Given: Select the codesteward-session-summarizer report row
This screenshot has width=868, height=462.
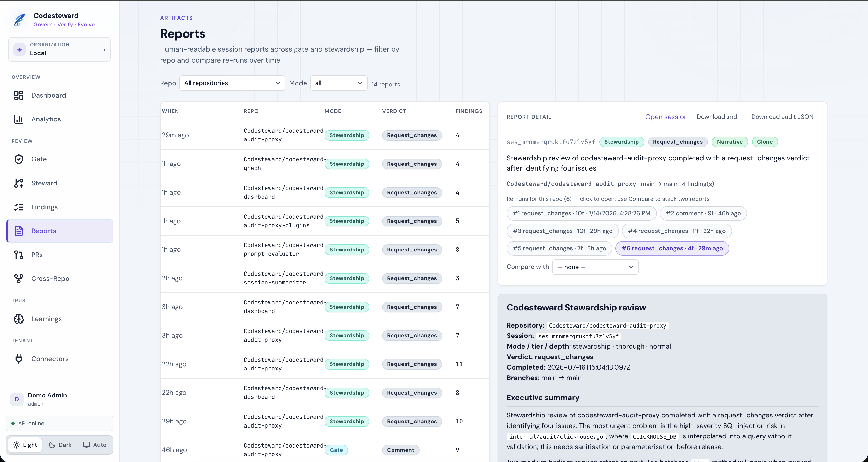Looking at the screenshot, I should click(325, 278).
